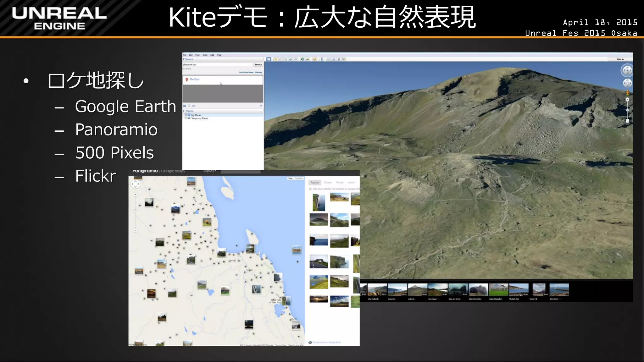Click the Record a Tour toolbar icon
Viewport: 644px width, 362px height.
[x=296, y=59]
